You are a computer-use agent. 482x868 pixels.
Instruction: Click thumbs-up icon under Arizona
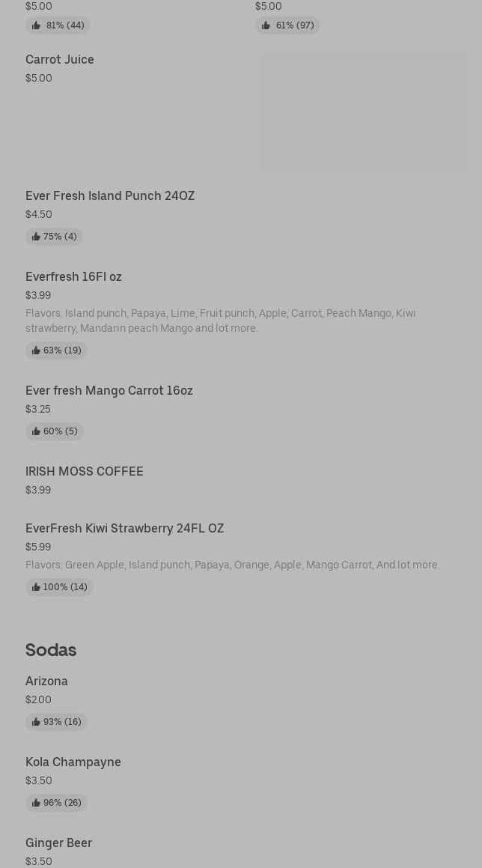tap(36, 722)
